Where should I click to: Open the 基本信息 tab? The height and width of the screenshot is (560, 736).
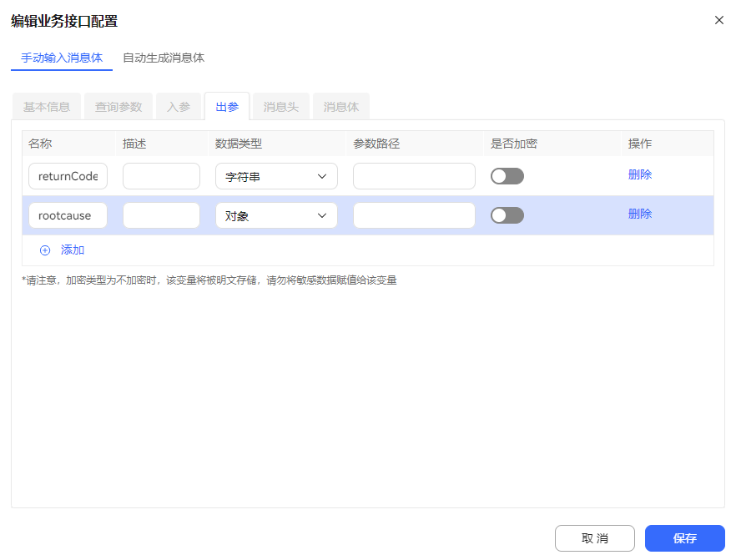tap(47, 107)
